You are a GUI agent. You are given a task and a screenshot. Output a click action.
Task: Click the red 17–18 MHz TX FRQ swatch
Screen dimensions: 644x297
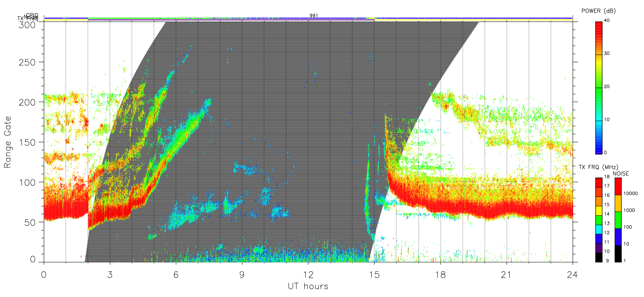pyautogui.click(x=598, y=183)
